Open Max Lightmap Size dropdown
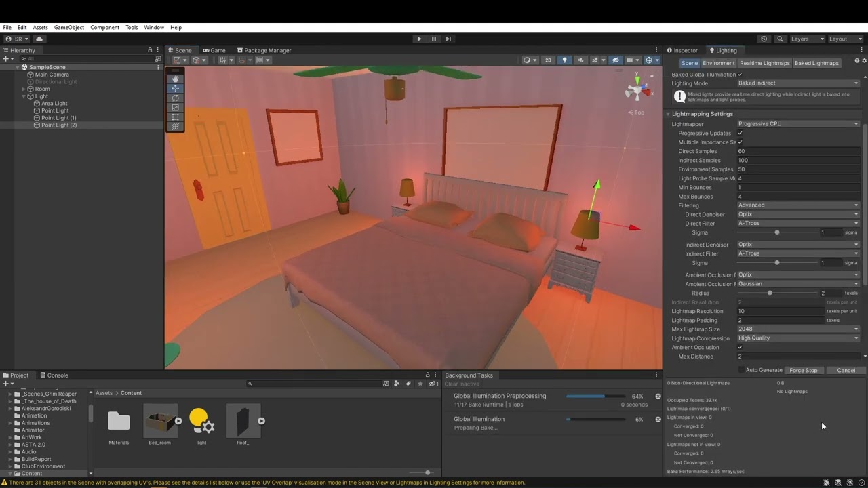The height and width of the screenshot is (488, 868). click(x=798, y=329)
